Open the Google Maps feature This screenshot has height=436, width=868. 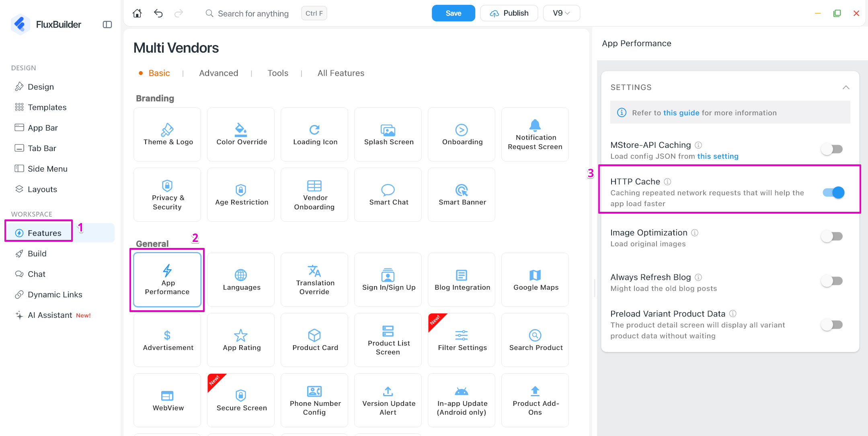[x=535, y=280]
